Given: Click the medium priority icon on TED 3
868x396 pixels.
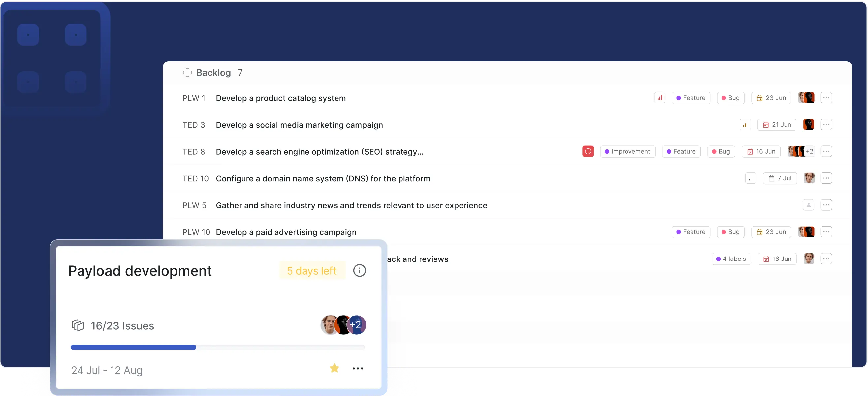Looking at the screenshot, I should click(x=745, y=125).
